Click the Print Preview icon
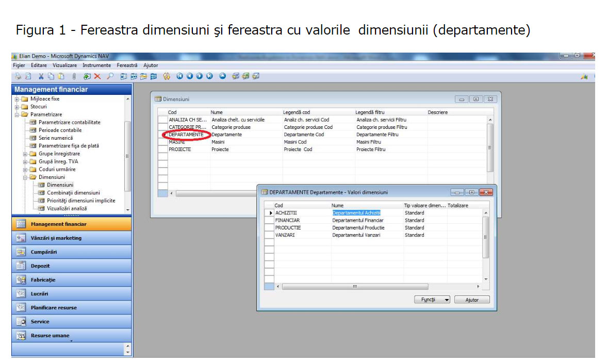The width and height of the screenshot is (607, 364). 28,76
